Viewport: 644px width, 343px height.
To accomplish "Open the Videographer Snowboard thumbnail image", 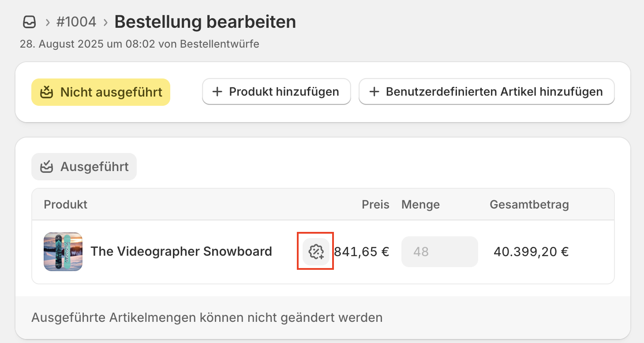I will click(63, 252).
